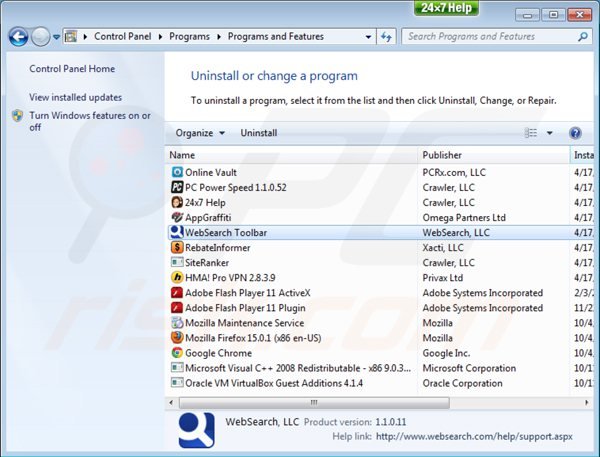Expand the arrow after Programs breadcrumb
The height and width of the screenshot is (457, 600).
coord(219,37)
